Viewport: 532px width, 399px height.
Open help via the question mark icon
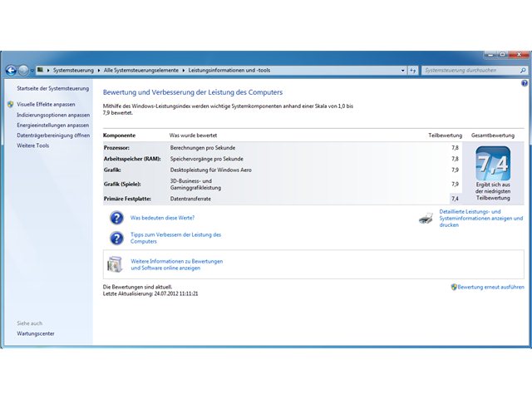coord(525,83)
